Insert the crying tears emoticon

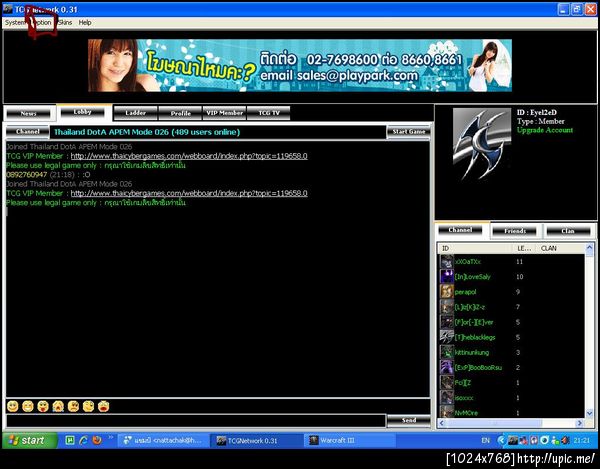[58, 406]
